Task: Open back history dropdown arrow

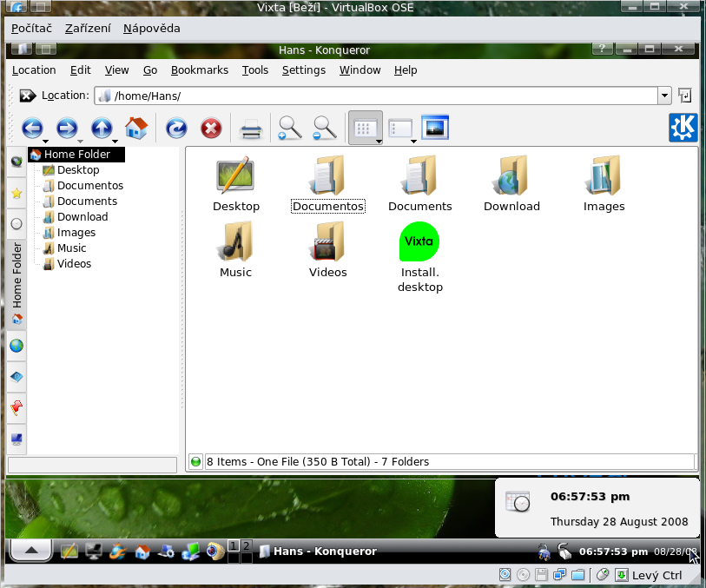Action: coord(45,142)
